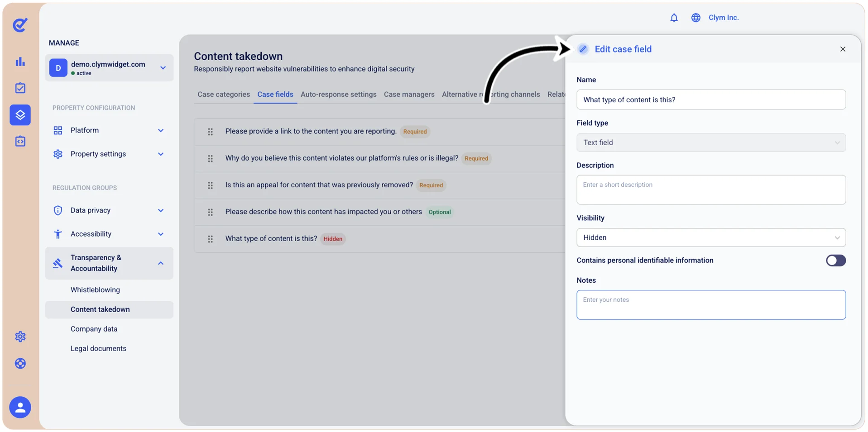The image size is (868, 432).
Task: Focus the Notes text area
Action: tap(711, 305)
